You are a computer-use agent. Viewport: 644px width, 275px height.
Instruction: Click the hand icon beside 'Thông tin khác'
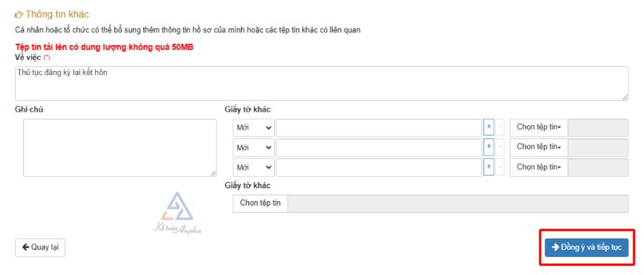tap(19, 15)
